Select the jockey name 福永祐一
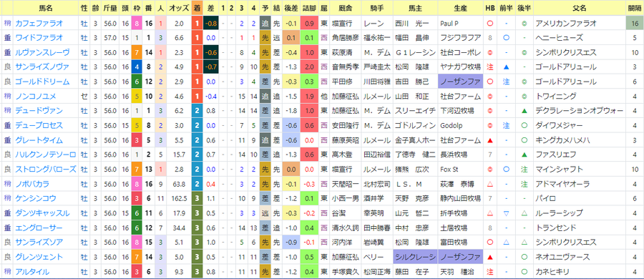 point(376,38)
